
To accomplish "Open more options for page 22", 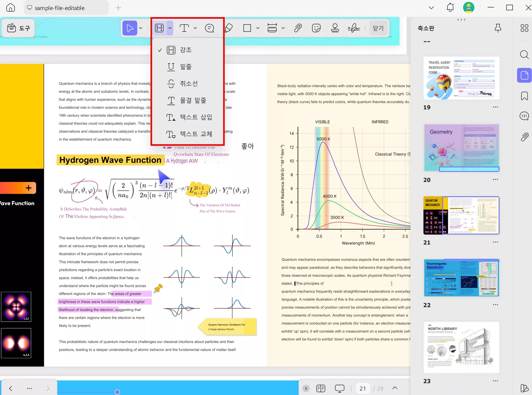I will click(x=495, y=305).
